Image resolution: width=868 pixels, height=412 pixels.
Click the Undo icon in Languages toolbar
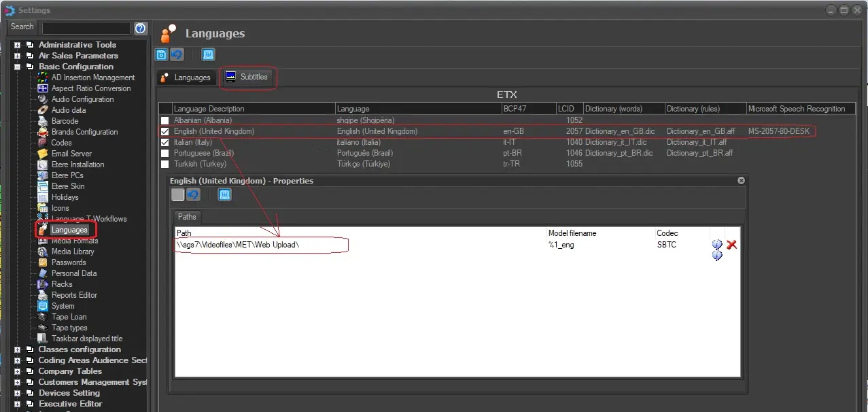coord(177,55)
